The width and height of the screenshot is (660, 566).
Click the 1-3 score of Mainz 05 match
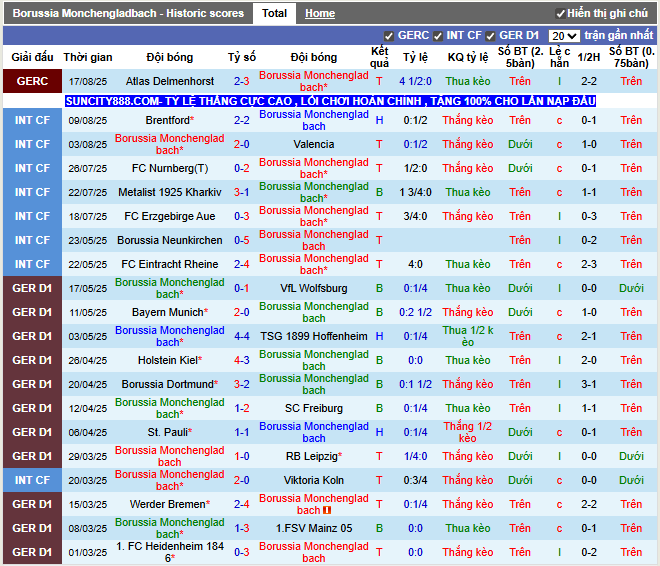tap(242, 528)
